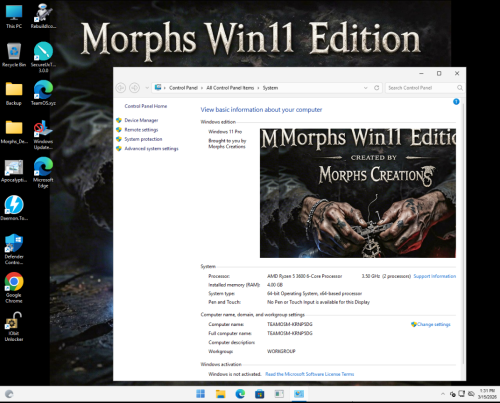Open the Remote settings link
The width and height of the screenshot is (500, 403).
[x=141, y=130]
